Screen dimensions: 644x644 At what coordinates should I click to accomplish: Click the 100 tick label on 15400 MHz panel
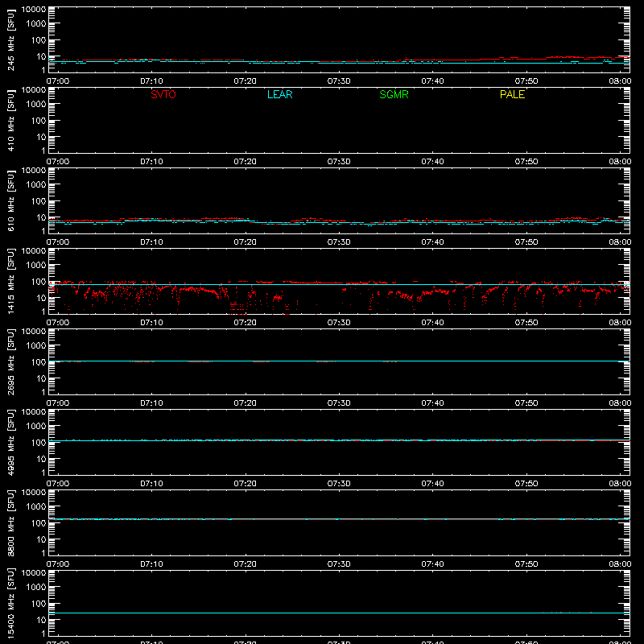(x=39, y=604)
